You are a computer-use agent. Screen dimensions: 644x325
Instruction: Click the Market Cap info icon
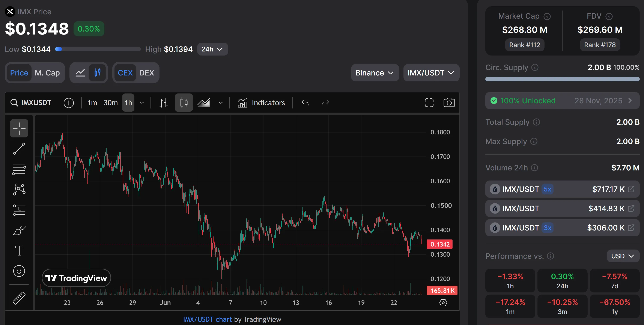547,17
